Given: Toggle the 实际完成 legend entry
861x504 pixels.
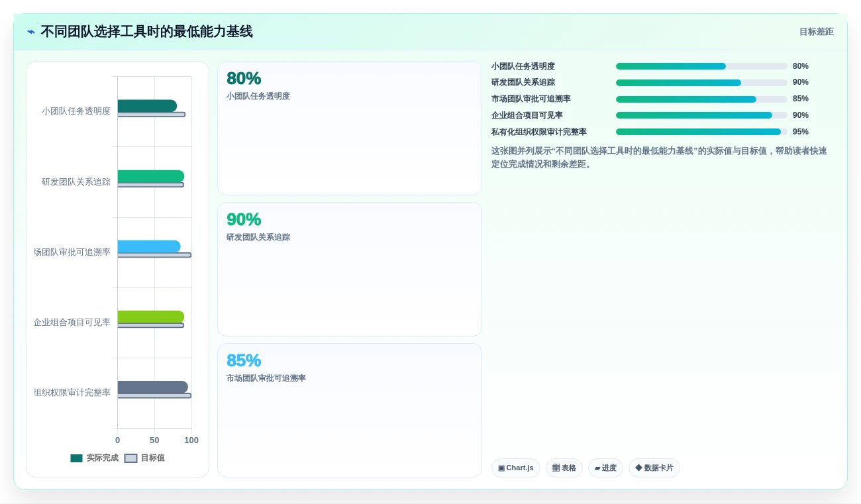Looking at the screenshot, I should [x=94, y=458].
